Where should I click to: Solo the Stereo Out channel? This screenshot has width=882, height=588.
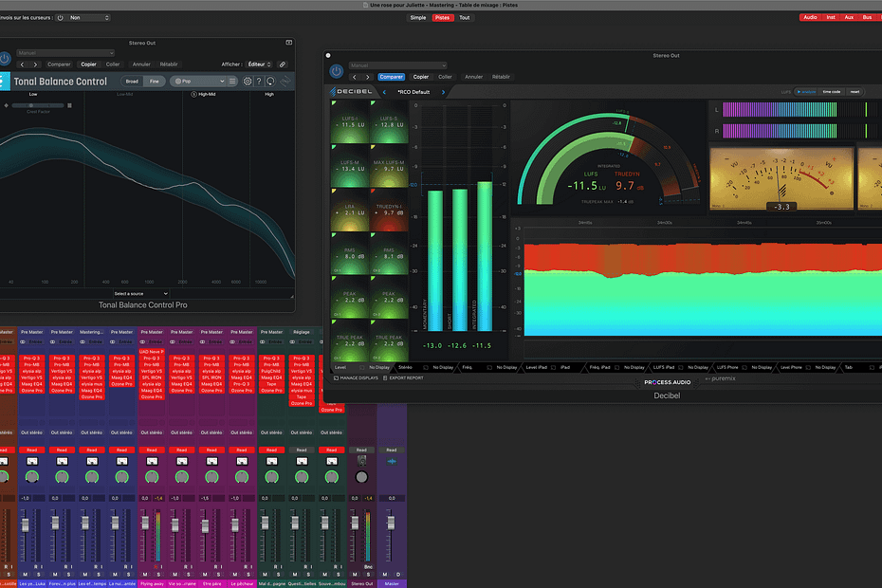click(368, 575)
